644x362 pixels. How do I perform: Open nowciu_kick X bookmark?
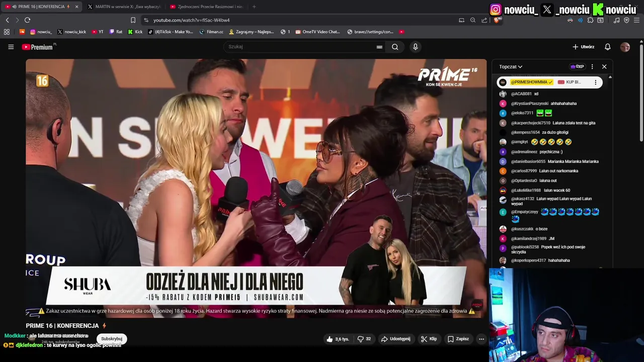[71, 32]
